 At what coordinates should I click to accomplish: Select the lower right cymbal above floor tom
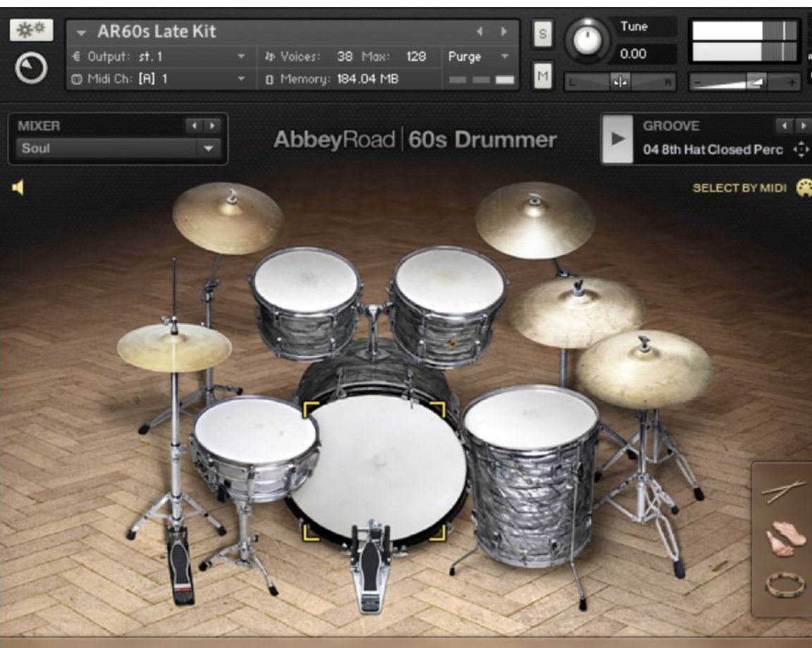[x=644, y=368]
